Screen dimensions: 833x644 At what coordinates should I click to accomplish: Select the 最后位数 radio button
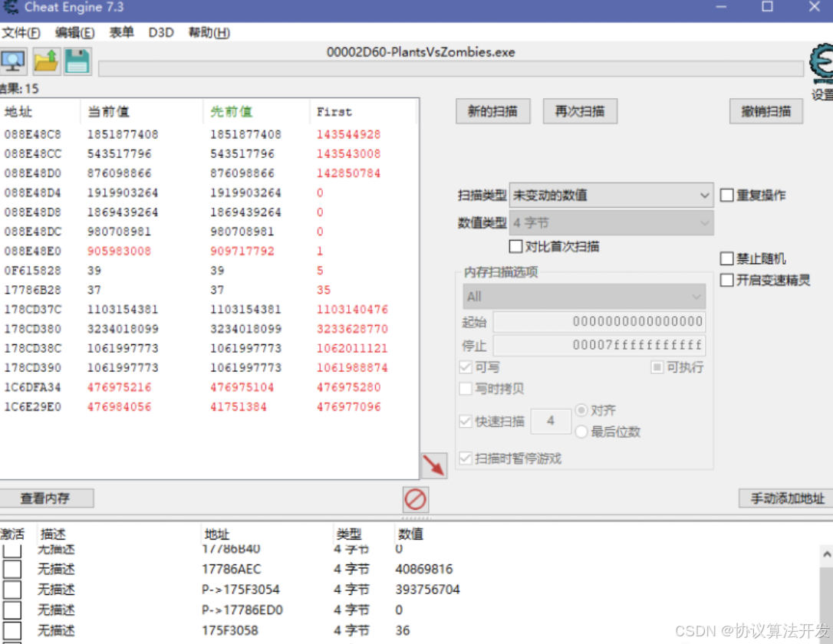(581, 432)
